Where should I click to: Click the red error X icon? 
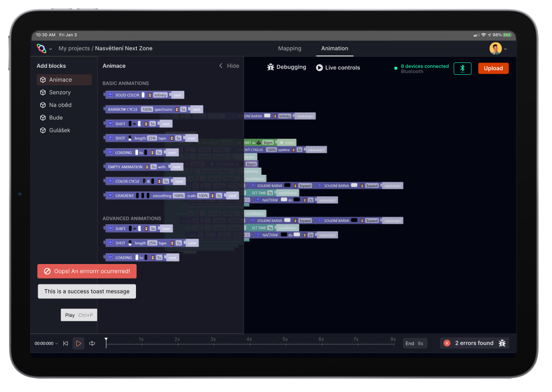pyautogui.click(x=447, y=343)
